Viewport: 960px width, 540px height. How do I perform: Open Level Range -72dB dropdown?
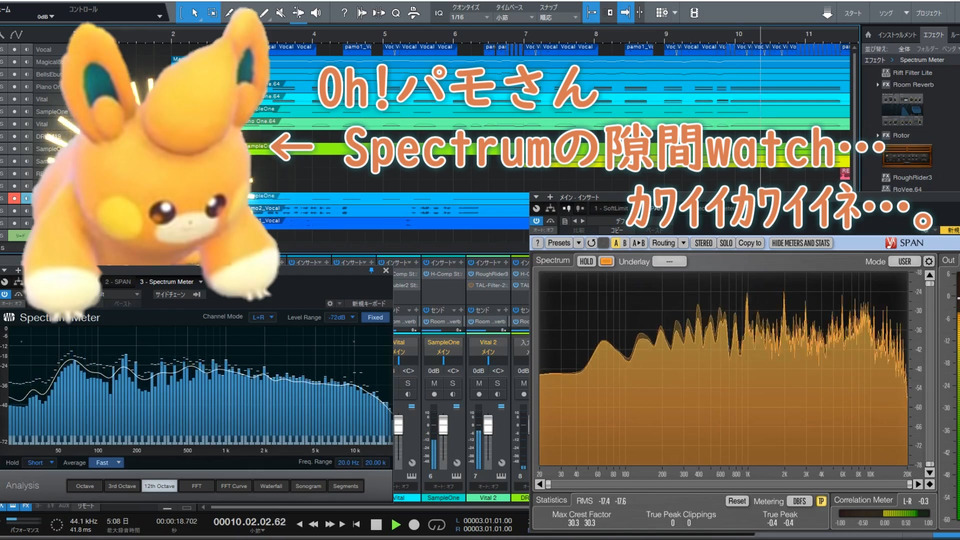[x=342, y=317]
